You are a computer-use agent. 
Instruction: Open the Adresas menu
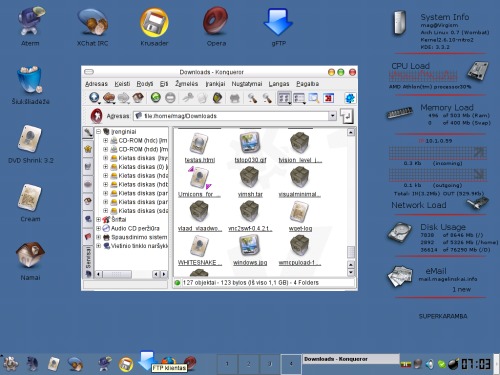pyautogui.click(x=96, y=84)
